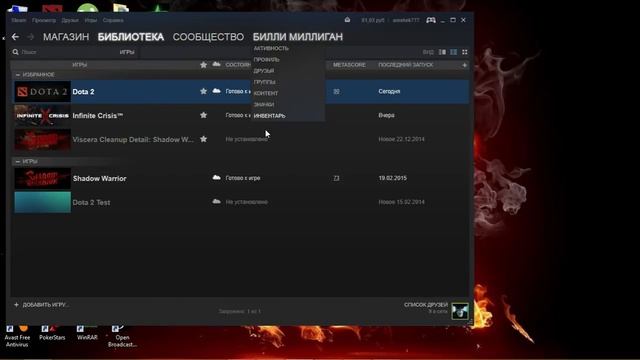
Task: Click the account name
Action: click(x=406, y=20)
